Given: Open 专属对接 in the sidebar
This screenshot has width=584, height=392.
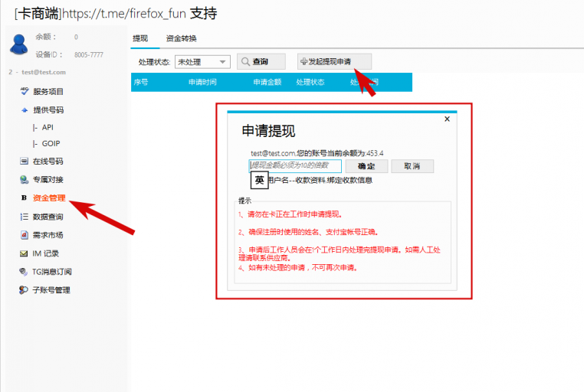Looking at the screenshot, I should tap(48, 180).
